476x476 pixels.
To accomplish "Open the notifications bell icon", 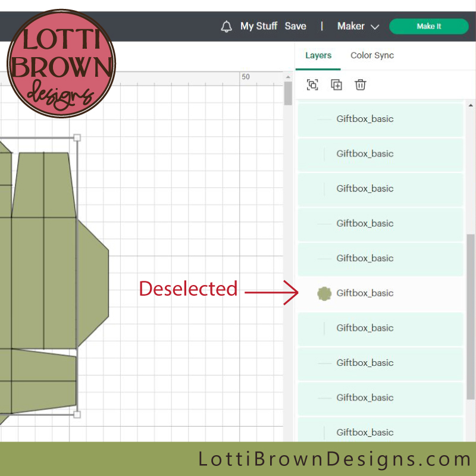I will tap(226, 26).
